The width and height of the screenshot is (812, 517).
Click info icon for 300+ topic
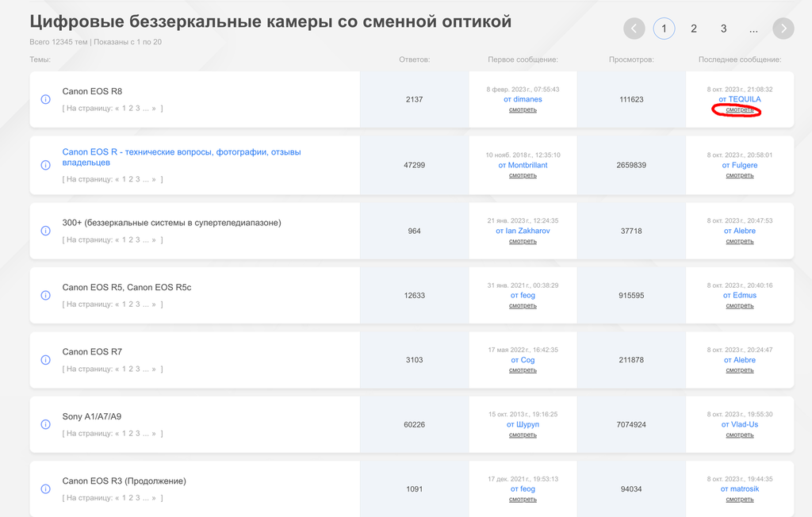pos(45,231)
